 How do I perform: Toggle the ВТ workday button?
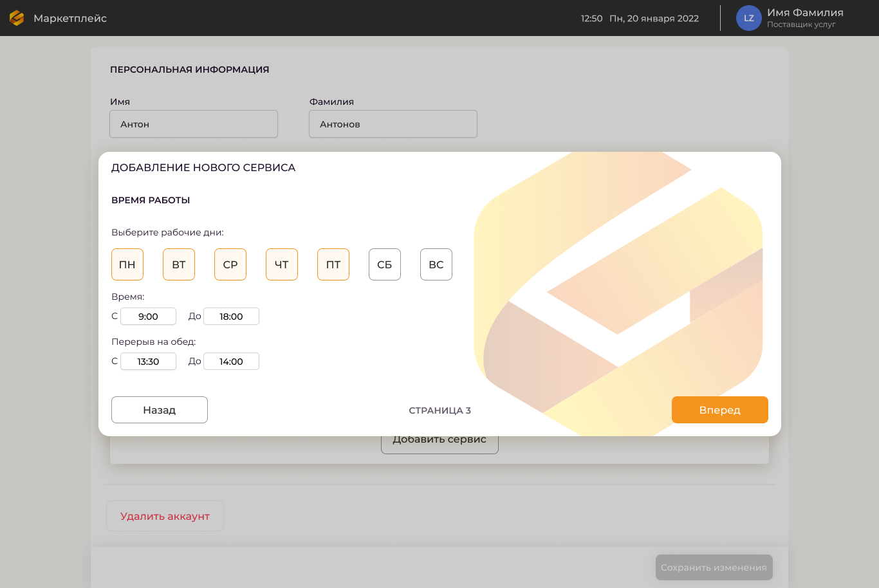179,264
